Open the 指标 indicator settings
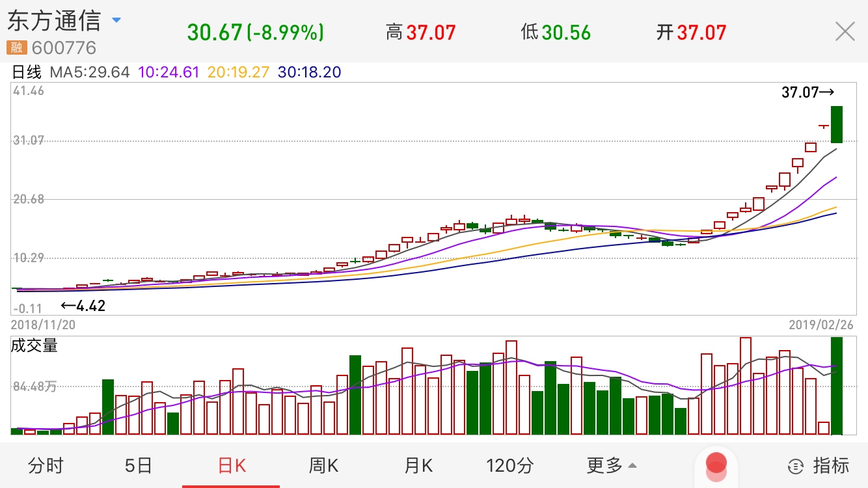Image resolution: width=868 pixels, height=488 pixels. (x=819, y=466)
